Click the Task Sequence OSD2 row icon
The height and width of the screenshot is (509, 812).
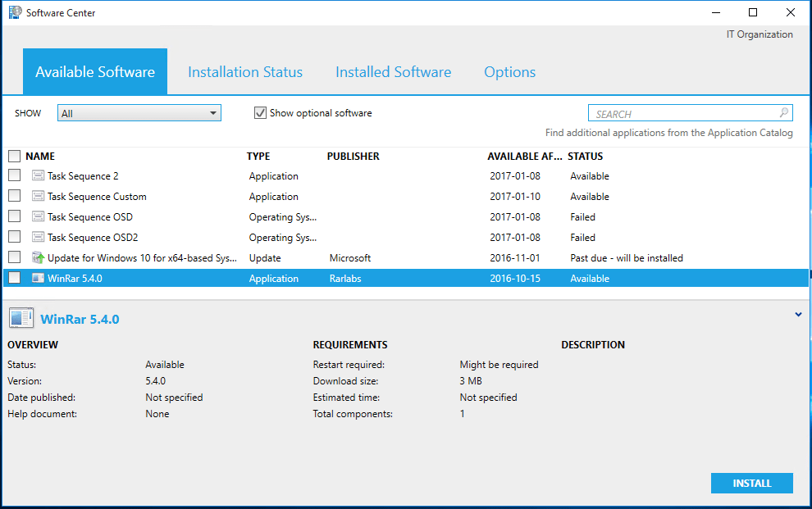coord(38,238)
